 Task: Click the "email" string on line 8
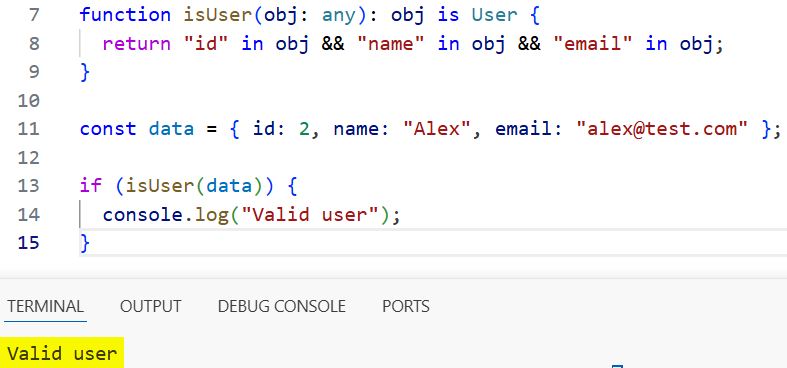point(593,44)
